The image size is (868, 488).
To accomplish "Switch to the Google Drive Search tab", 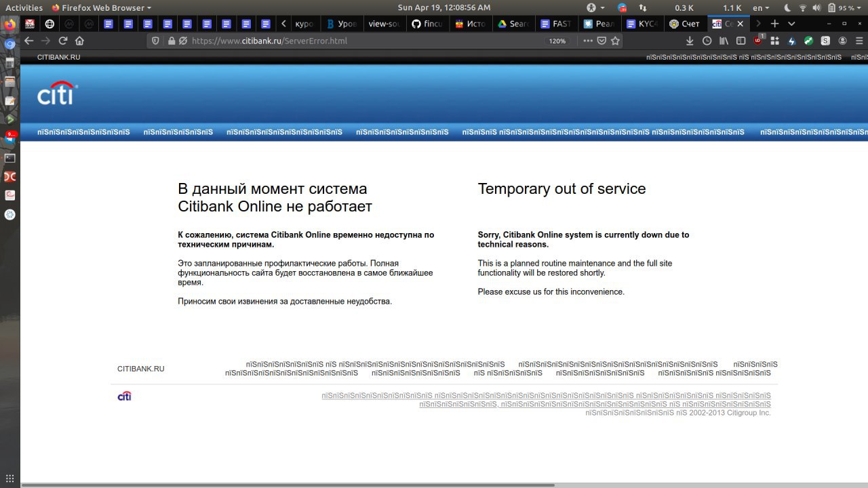I will (513, 23).
